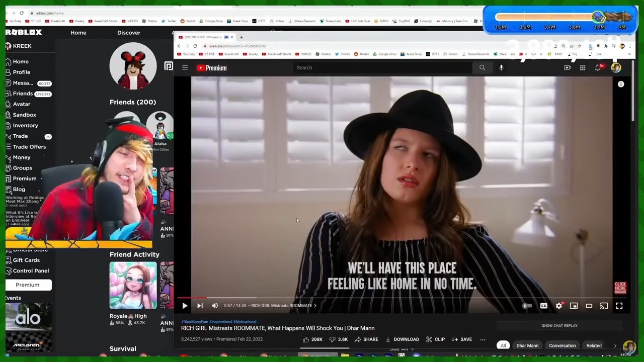Open Discover tab in Roblox top bar
This screenshot has height=362, width=644.
pyautogui.click(x=129, y=33)
